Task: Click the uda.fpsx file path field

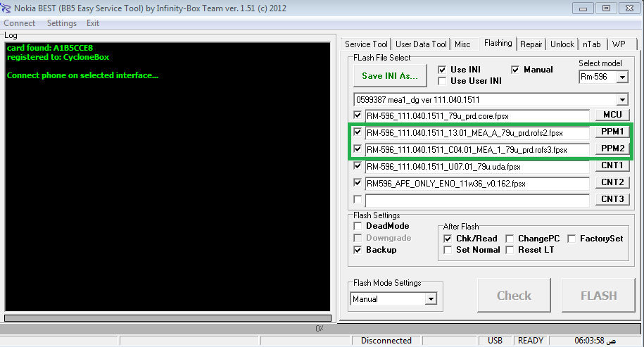Action: point(477,166)
